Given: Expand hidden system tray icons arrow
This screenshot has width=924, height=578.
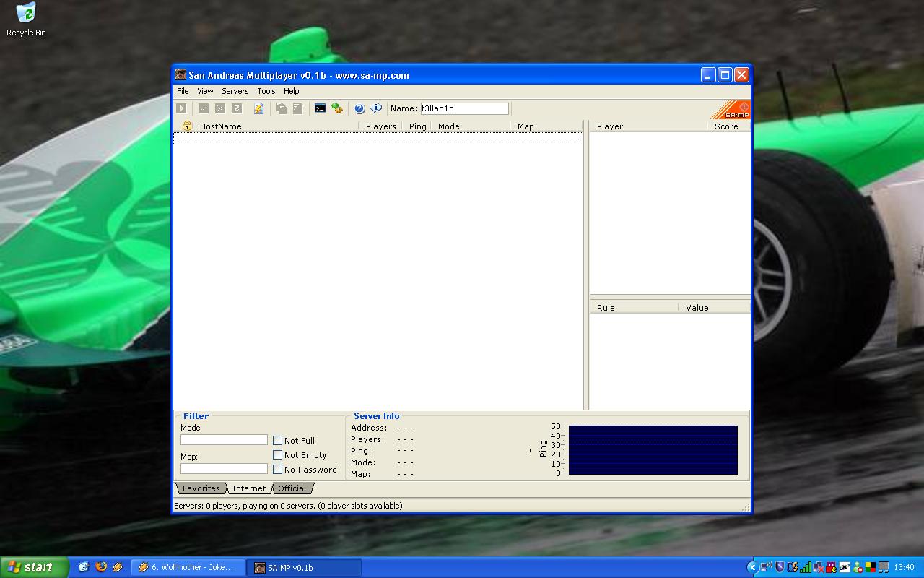Looking at the screenshot, I should tap(753, 567).
